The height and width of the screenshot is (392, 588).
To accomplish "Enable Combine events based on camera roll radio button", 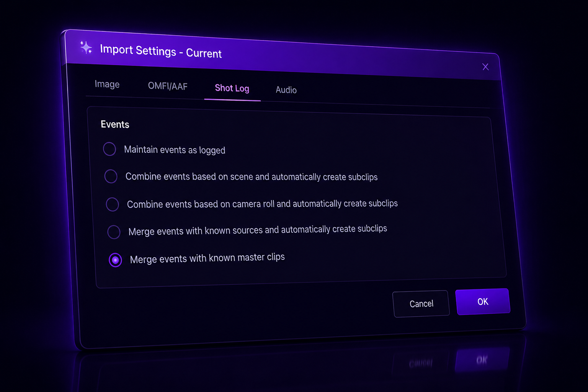I will 113,204.
